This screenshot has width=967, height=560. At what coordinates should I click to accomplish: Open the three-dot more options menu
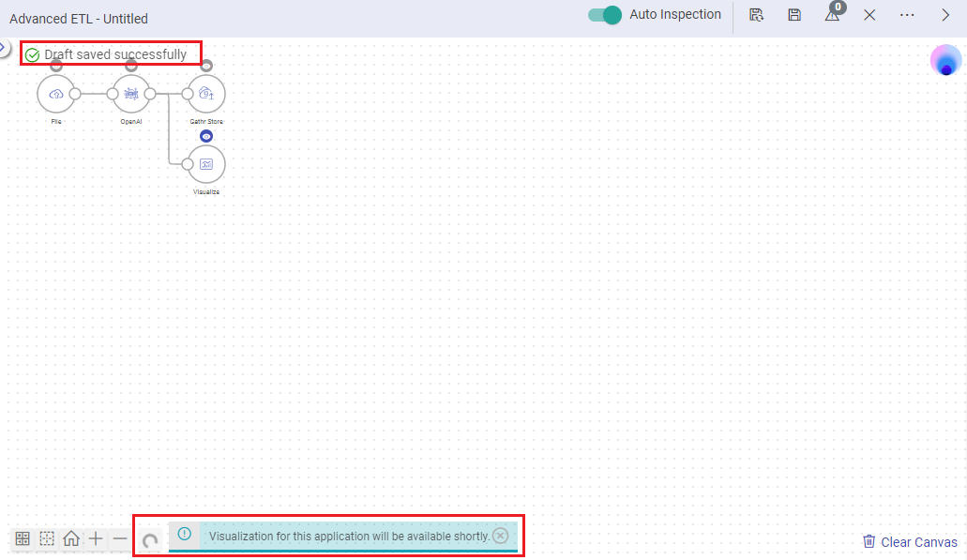pyautogui.click(x=907, y=15)
